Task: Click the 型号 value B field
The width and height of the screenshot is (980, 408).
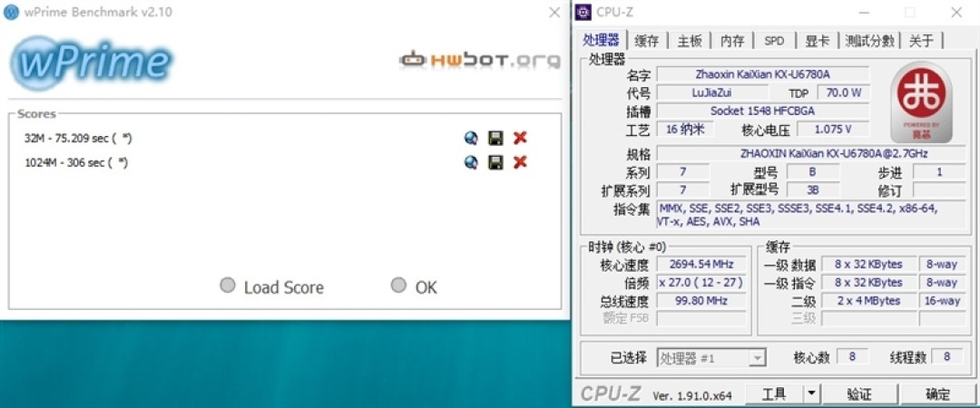Action: (x=812, y=172)
